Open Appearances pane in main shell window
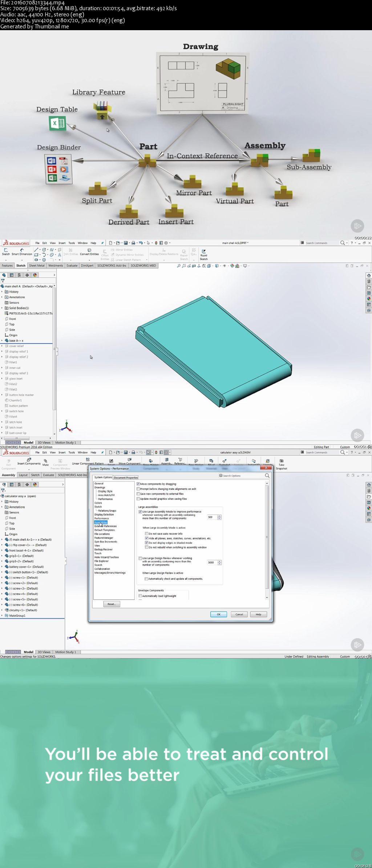The width and height of the screenshot is (372, 868). pos(369,299)
